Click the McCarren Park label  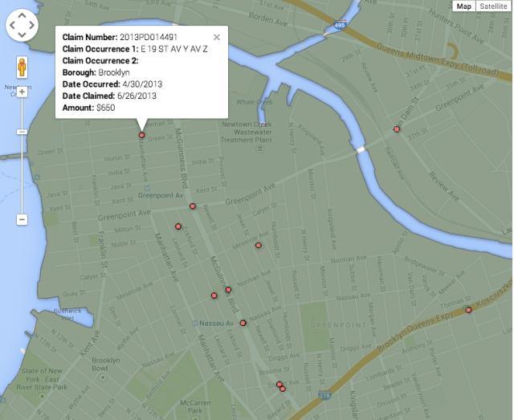(x=195, y=406)
